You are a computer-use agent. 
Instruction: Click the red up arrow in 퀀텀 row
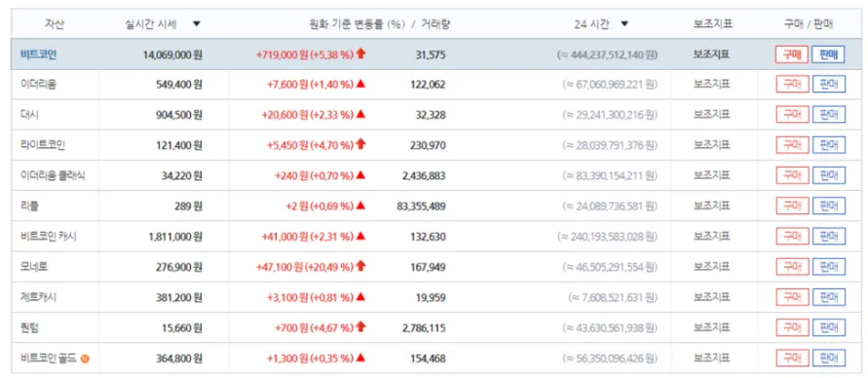[x=360, y=326]
